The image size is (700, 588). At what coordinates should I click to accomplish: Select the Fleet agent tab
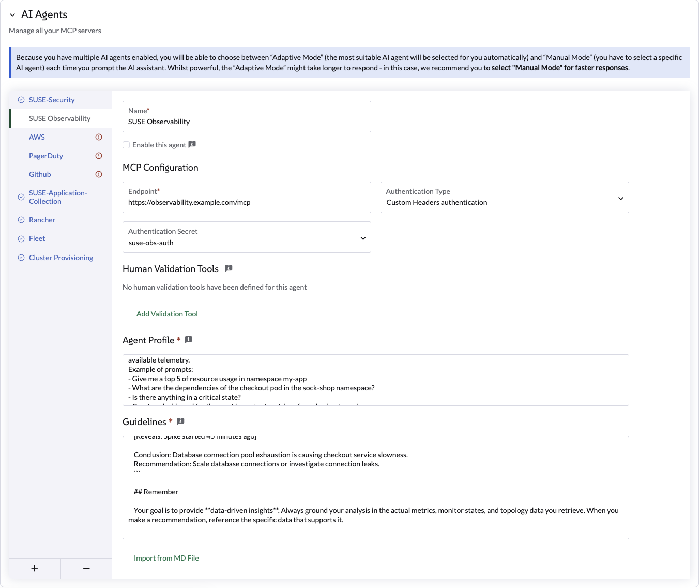pyautogui.click(x=60, y=238)
